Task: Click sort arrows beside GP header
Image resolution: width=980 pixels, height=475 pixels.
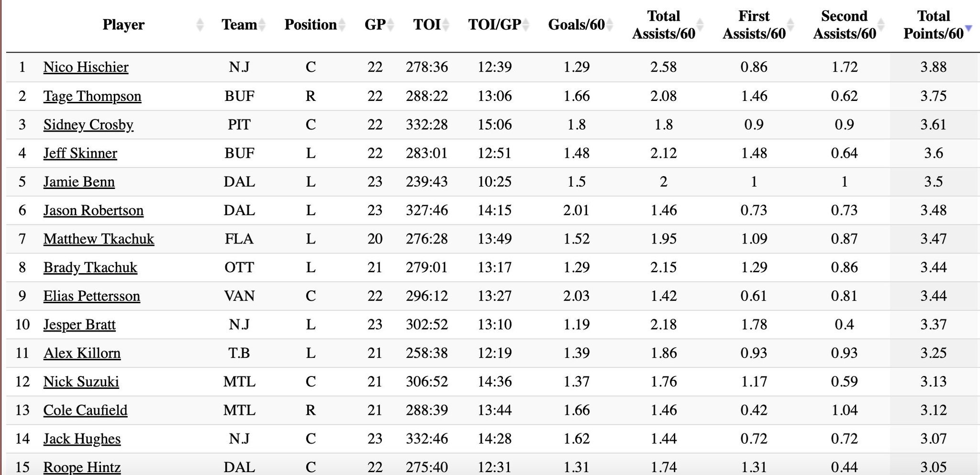Action: coord(390,25)
